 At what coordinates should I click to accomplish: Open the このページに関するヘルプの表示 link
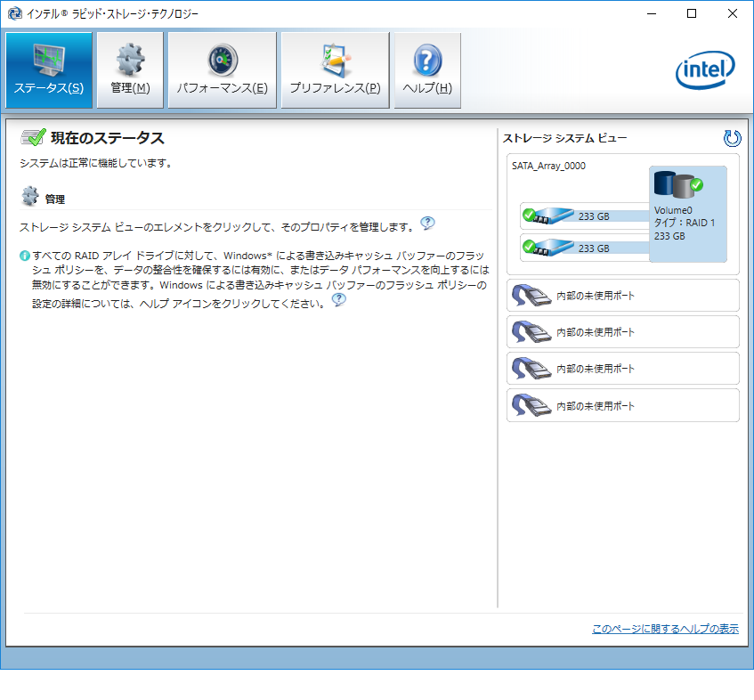(x=665, y=629)
